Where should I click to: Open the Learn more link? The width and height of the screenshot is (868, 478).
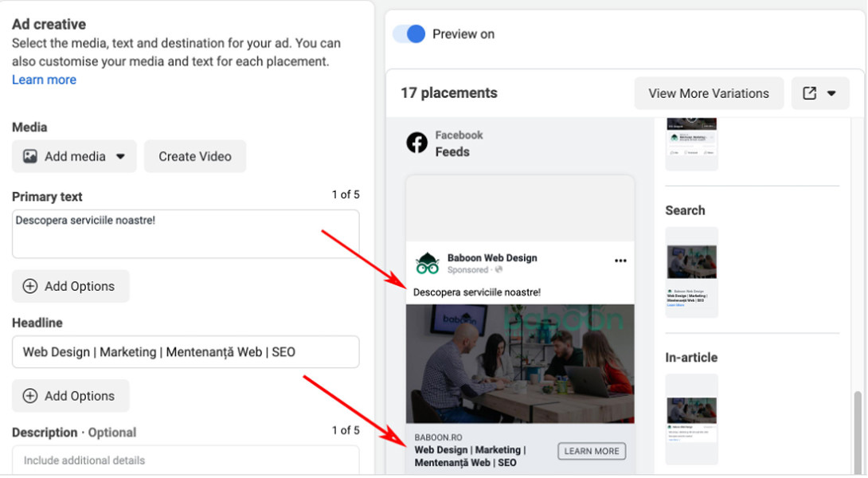[44, 80]
